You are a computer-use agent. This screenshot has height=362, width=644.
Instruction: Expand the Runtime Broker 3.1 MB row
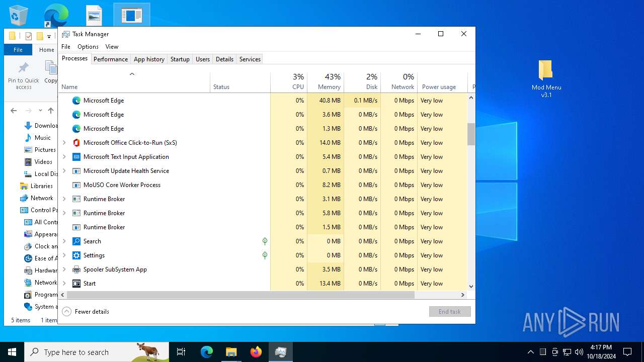point(64,199)
